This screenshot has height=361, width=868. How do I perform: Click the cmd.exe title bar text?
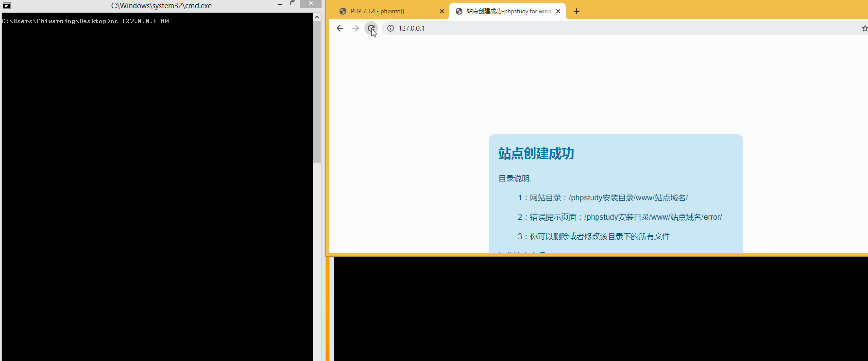click(x=162, y=6)
